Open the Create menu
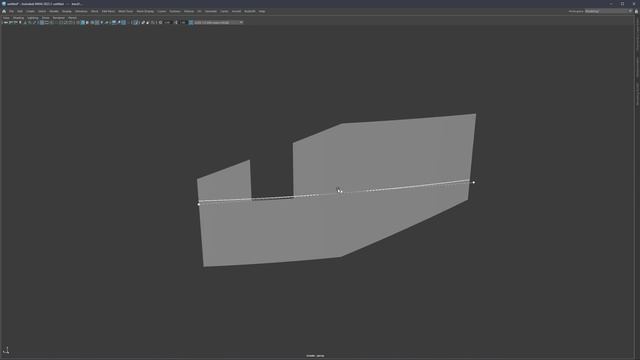This screenshot has height=360, width=640. pyautogui.click(x=31, y=11)
